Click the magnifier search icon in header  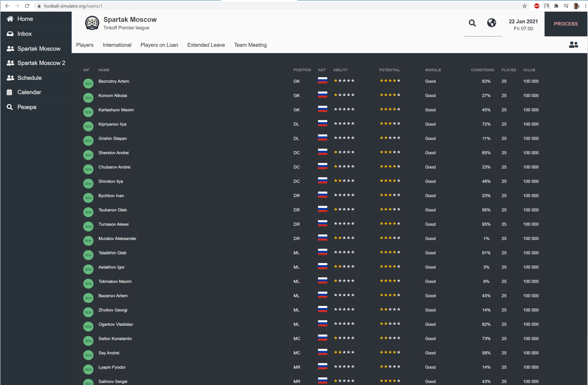tap(472, 23)
